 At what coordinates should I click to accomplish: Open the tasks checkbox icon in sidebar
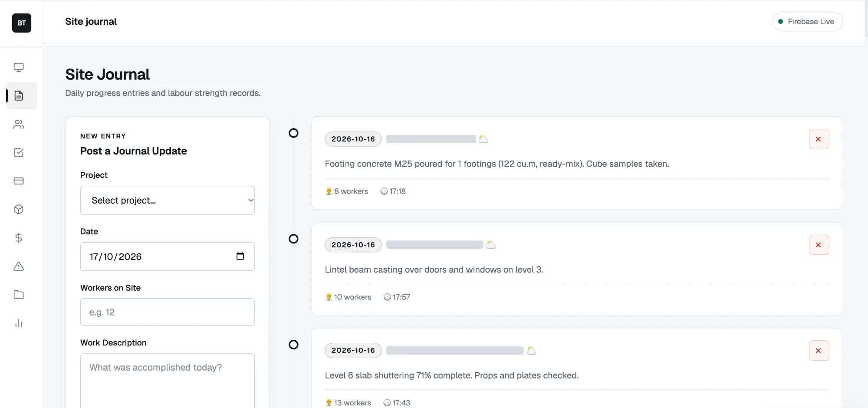(x=19, y=152)
